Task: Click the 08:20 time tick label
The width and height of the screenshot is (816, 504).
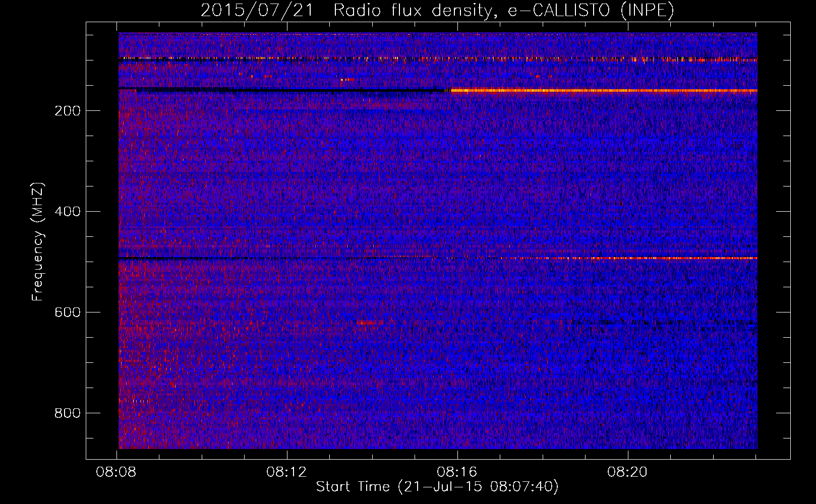Action: 627,472
